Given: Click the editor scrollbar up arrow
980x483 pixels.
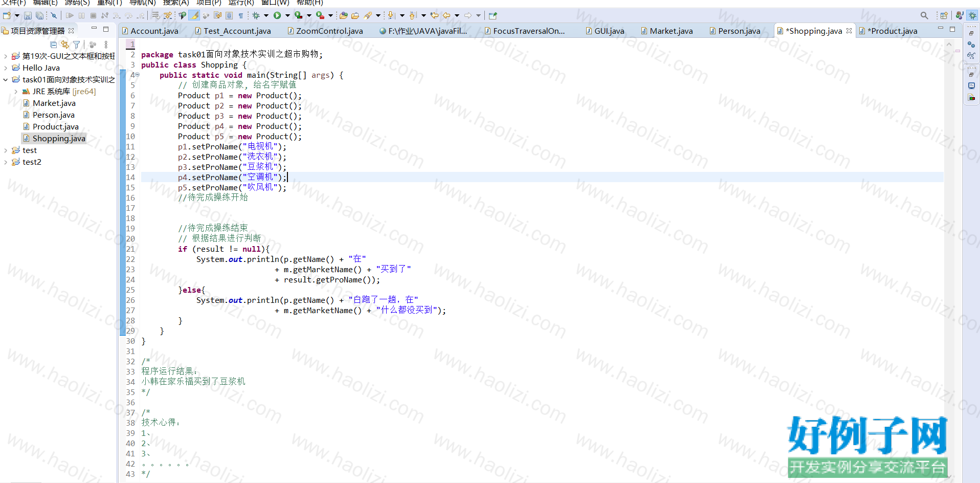Looking at the screenshot, I should pos(949,45).
